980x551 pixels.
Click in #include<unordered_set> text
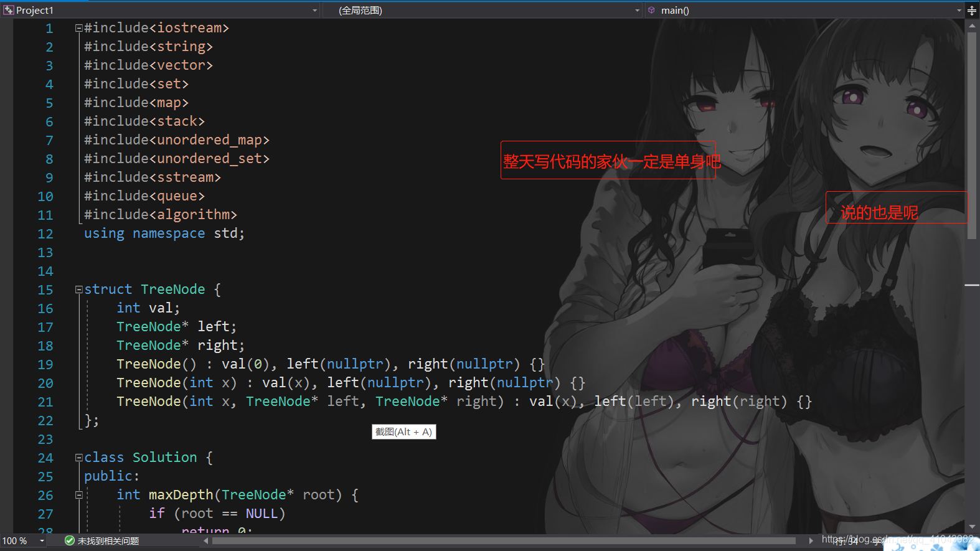point(177,159)
